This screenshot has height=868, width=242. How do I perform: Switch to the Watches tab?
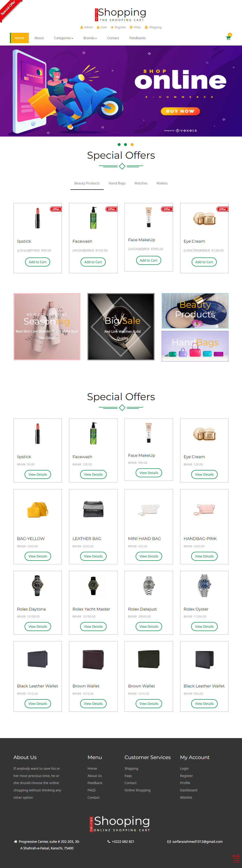[141, 183]
